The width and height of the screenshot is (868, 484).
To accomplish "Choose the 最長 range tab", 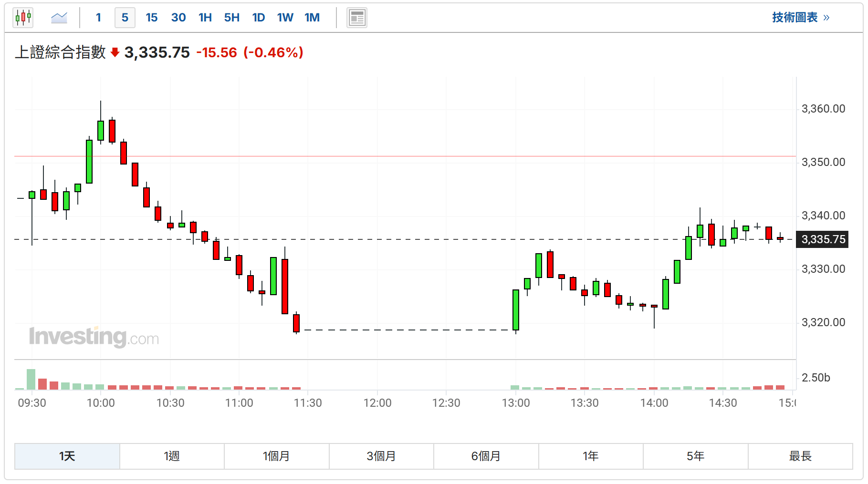I will pos(800,456).
